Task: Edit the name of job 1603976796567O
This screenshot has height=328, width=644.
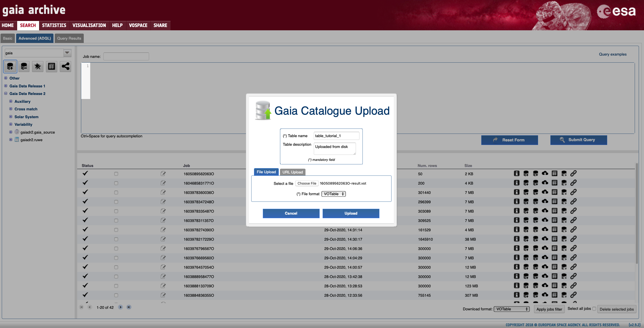Action: click(x=163, y=248)
